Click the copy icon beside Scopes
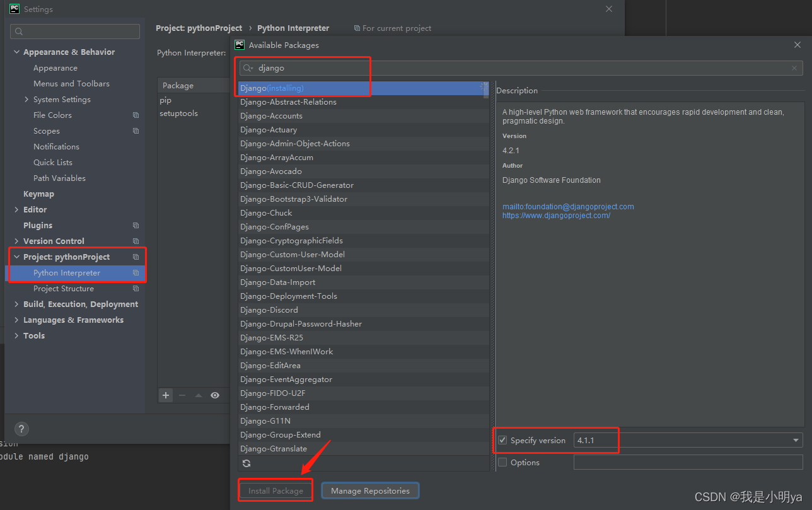The image size is (812, 510). [136, 131]
